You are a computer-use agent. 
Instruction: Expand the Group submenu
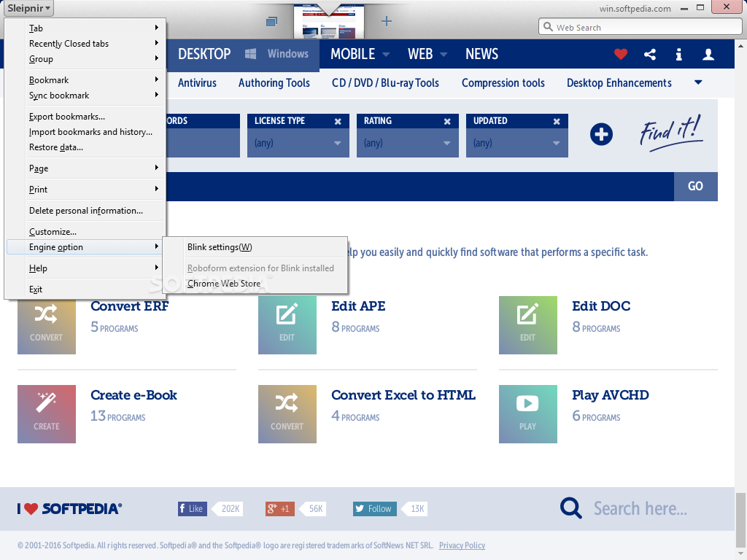pos(85,58)
